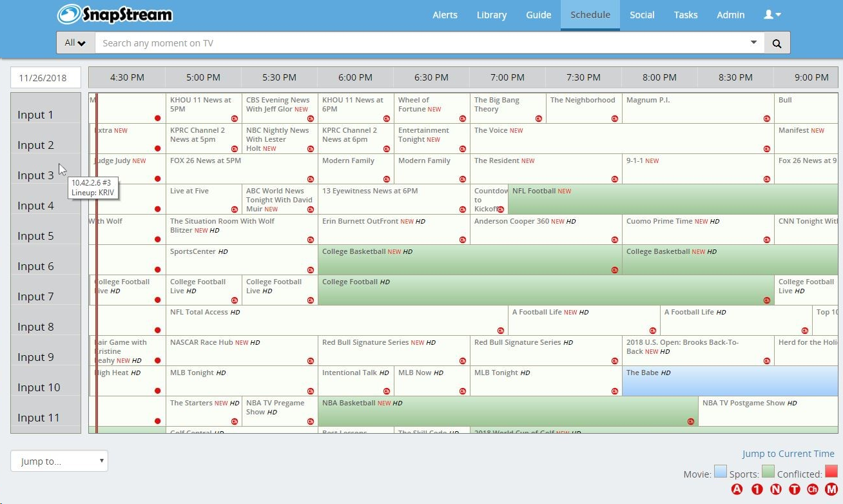
Task: Click the red 'Ch' legend icon
Action: [813, 489]
